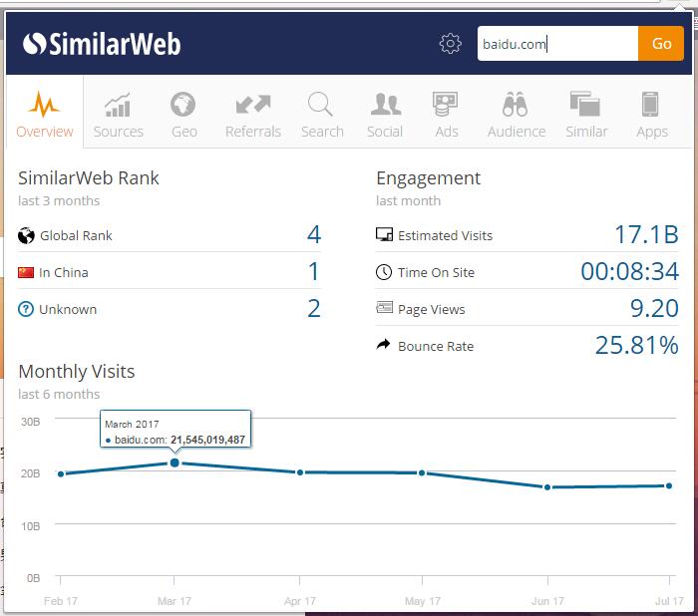The height and width of the screenshot is (616, 698).
Task: Open the Referrals arrows icon
Action: coord(253,115)
